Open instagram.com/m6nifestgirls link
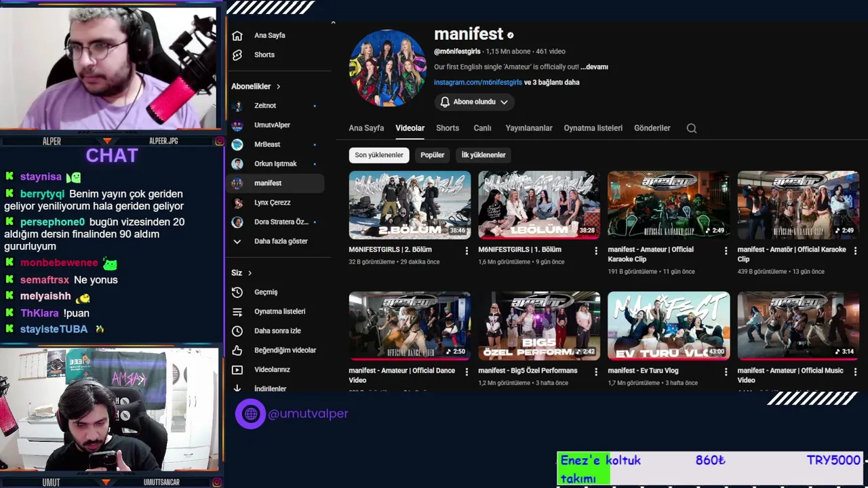The height and width of the screenshot is (488, 868). [478, 83]
